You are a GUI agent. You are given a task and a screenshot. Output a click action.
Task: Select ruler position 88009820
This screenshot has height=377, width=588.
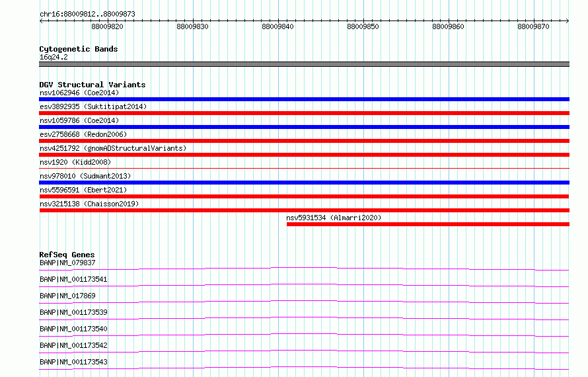click(107, 26)
